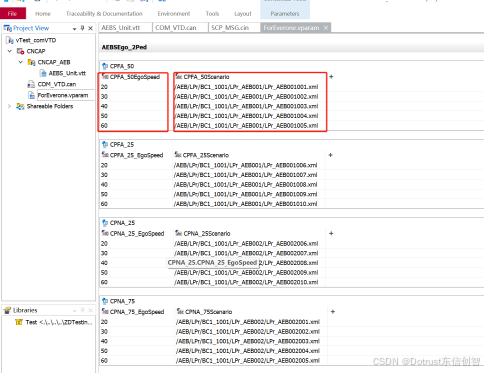
Task: Click the CPFA_25Scenario column icon
Action: [x=178, y=155]
